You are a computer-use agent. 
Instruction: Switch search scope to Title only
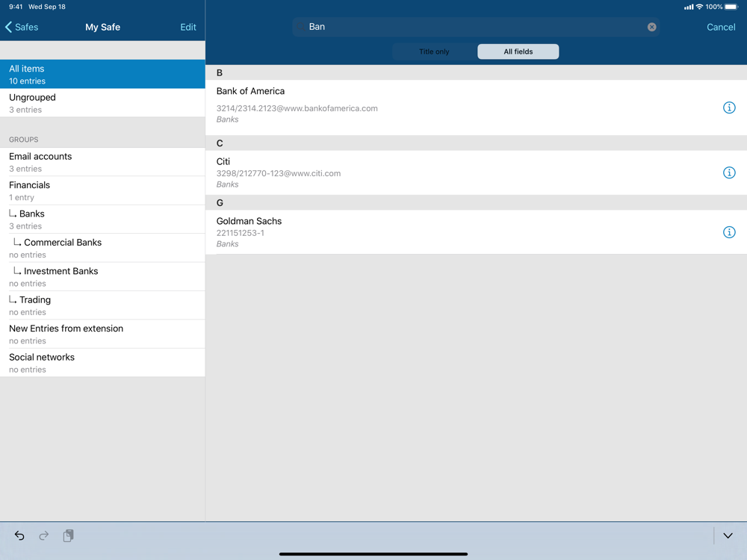(x=434, y=52)
